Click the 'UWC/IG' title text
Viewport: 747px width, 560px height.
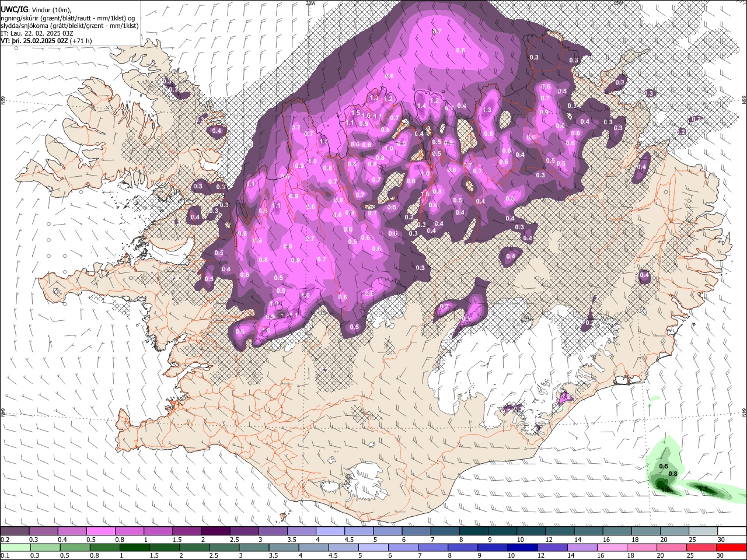point(14,9)
